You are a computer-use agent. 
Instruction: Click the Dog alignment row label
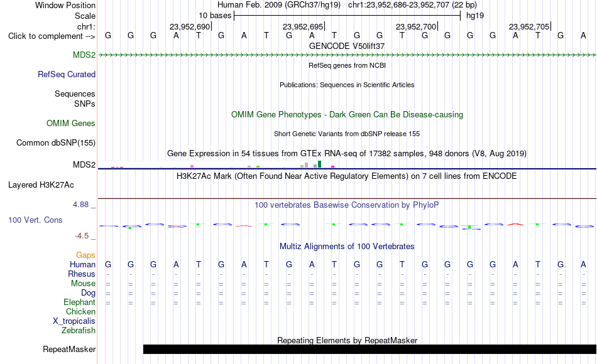click(89, 292)
